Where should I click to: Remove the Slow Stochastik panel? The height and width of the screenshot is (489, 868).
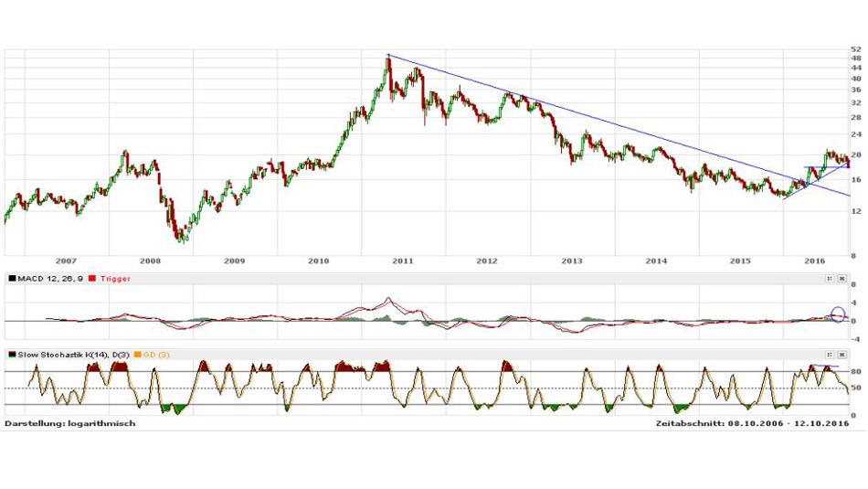[842, 354]
